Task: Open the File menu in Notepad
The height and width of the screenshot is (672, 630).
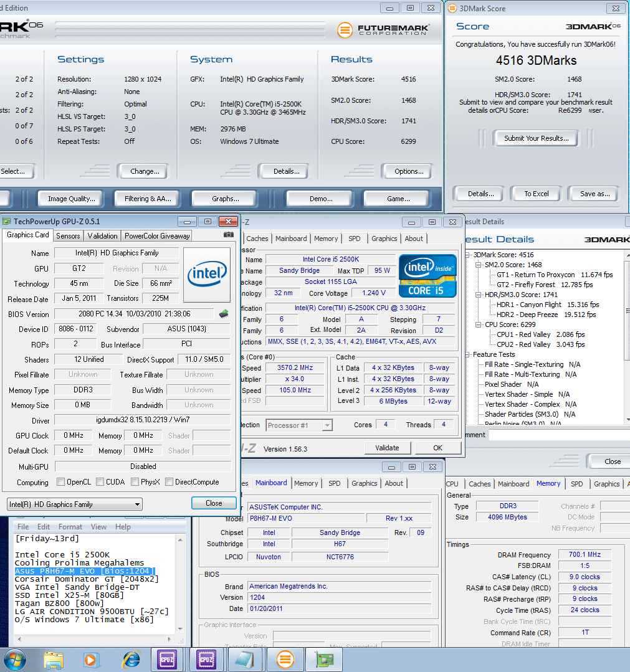Action: (23, 527)
